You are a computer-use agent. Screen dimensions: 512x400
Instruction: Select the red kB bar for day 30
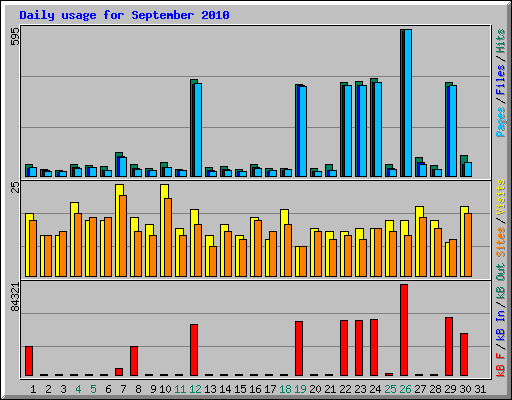(464, 354)
